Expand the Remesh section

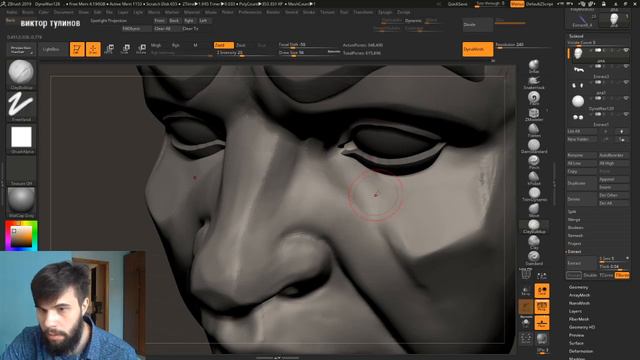point(576,236)
